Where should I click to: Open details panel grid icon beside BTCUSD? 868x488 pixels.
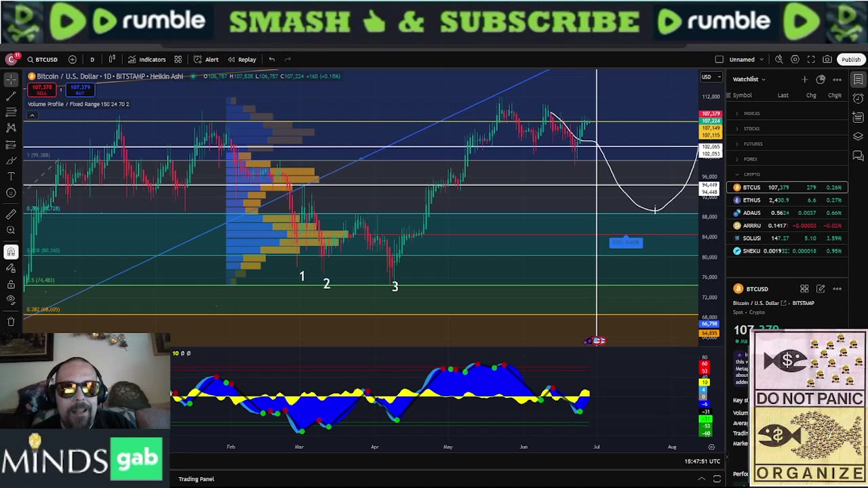pos(804,289)
